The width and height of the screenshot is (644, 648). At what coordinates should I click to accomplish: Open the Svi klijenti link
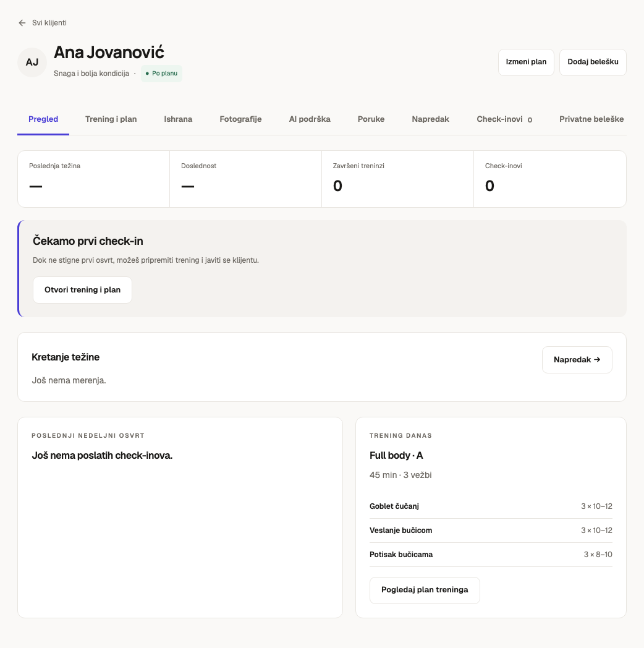pyautogui.click(x=49, y=23)
